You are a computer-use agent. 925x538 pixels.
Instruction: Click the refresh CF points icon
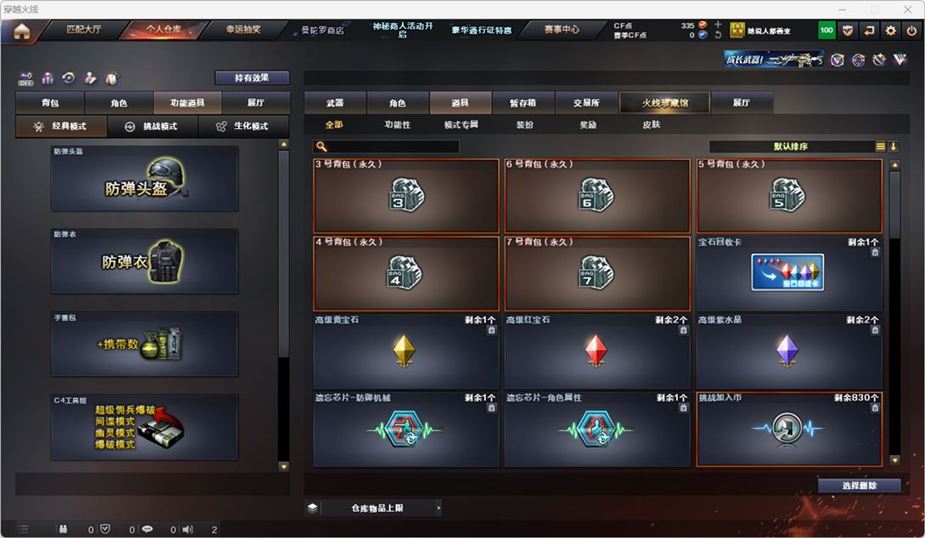pyautogui.click(x=717, y=35)
